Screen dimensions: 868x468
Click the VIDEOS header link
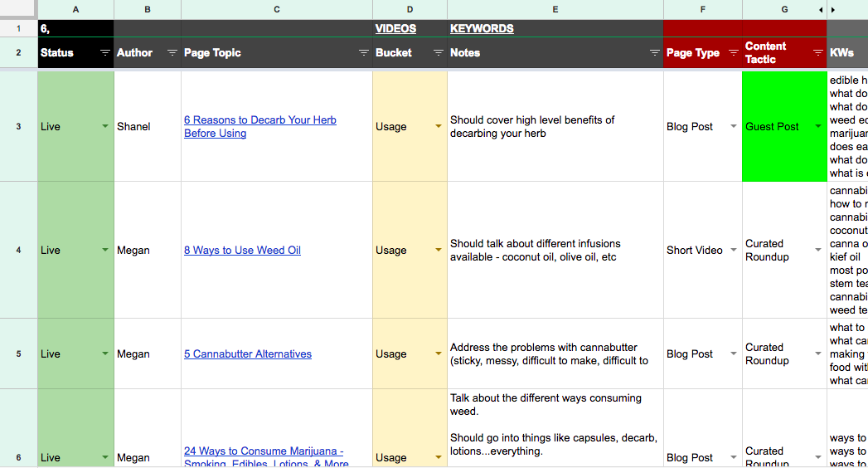click(395, 28)
